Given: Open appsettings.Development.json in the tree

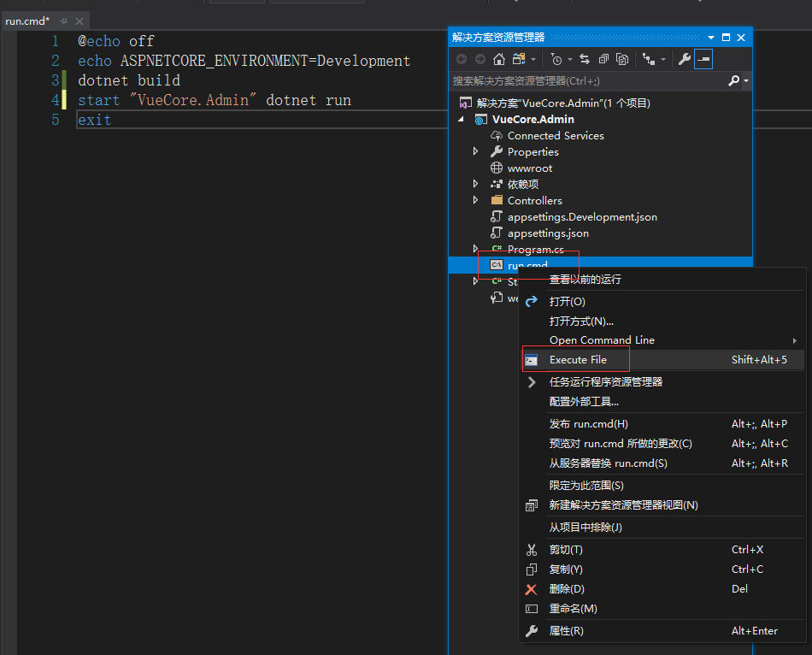Looking at the screenshot, I should click(x=582, y=216).
